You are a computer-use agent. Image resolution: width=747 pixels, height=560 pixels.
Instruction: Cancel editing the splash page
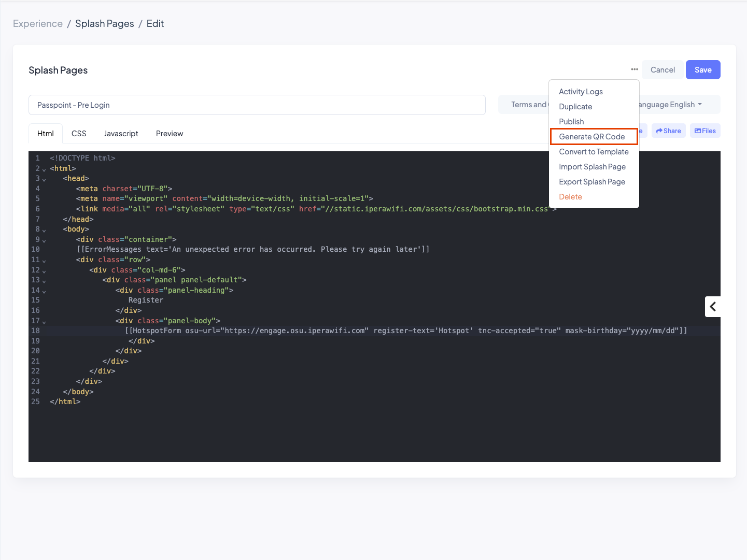pos(663,70)
